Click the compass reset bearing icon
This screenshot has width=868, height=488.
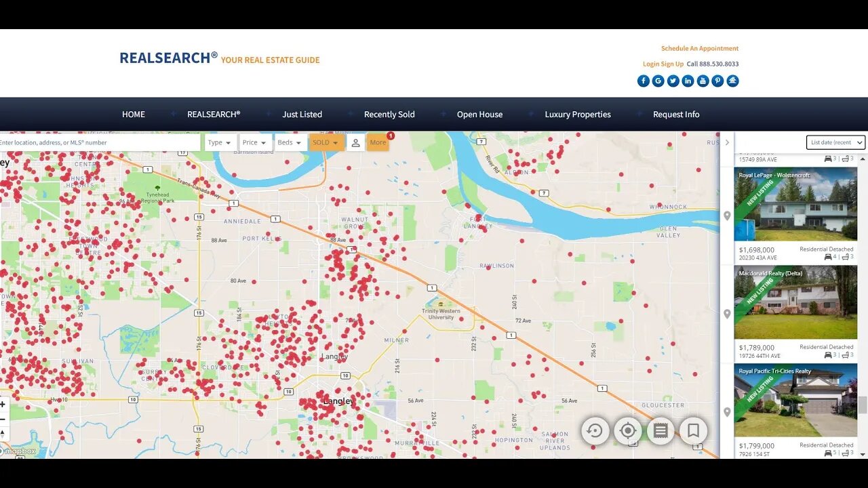[3, 433]
